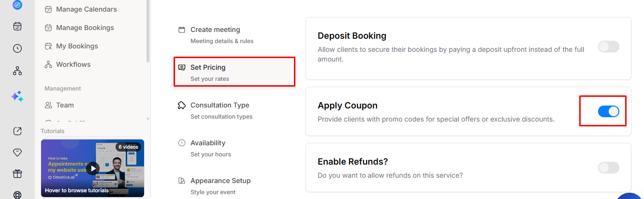Disable the Apply Coupon toggle

coord(608,111)
